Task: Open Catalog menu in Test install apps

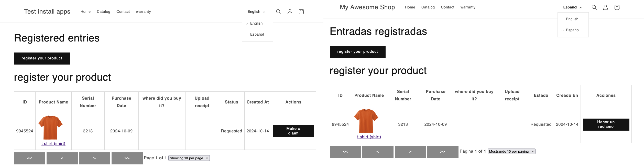Action: point(103,12)
